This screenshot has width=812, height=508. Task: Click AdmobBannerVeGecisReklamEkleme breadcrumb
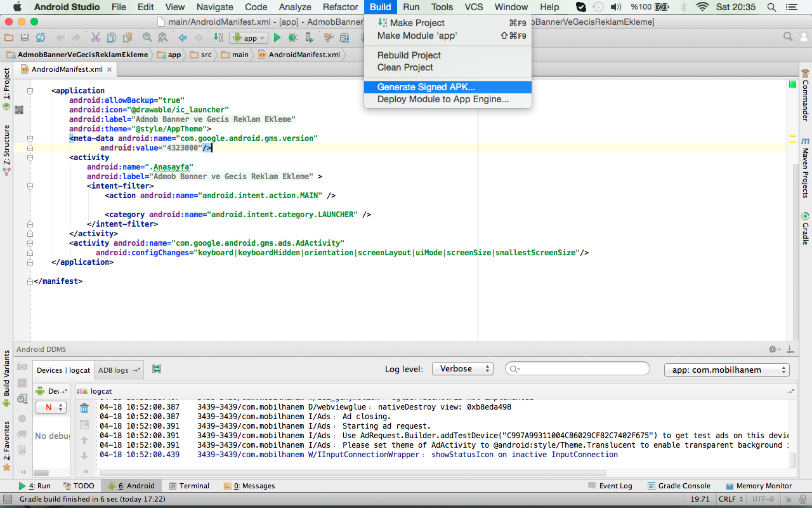[x=77, y=55]
